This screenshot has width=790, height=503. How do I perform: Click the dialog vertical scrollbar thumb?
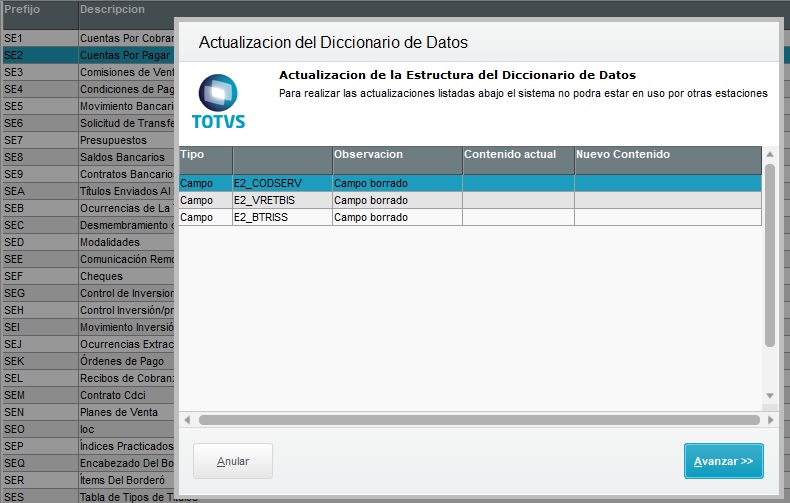click(x=770, y=256)
